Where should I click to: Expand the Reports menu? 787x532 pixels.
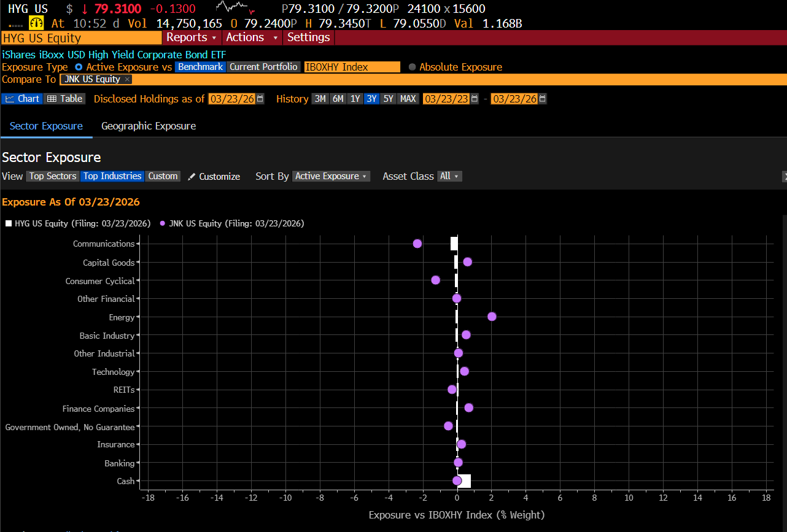pos(192,37)
